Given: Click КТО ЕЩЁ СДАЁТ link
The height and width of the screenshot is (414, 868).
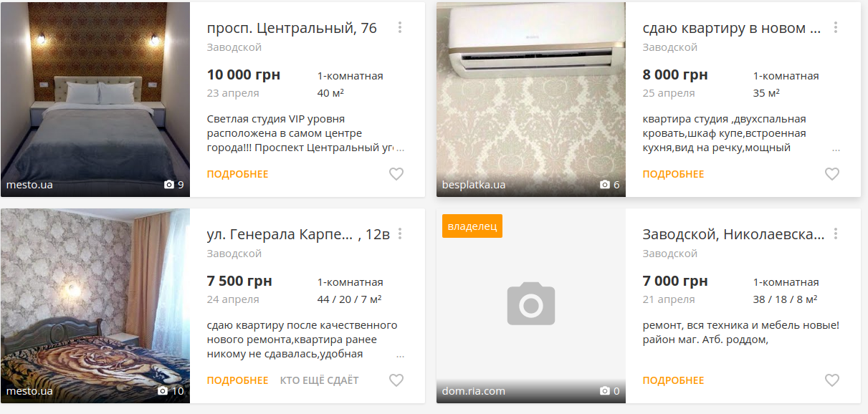Looking at the screenshot, I should [320, 380].
